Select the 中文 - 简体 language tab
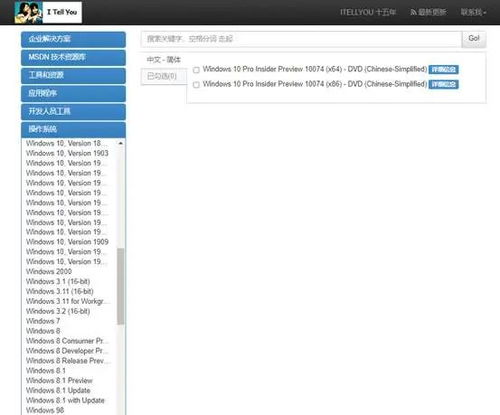This screenshot has height=415, width=500. click(x=164, y=60)
